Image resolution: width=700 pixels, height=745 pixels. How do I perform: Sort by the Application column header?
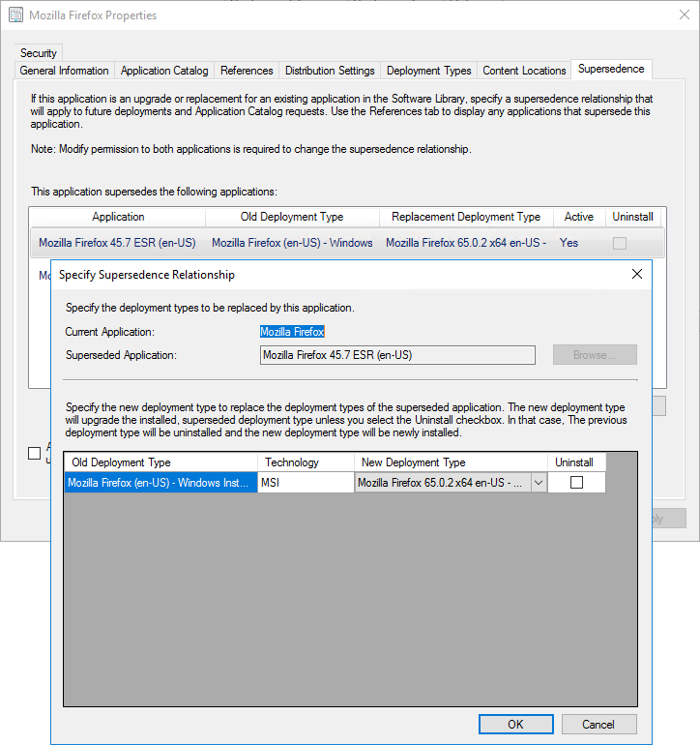[x=118, y=217]
